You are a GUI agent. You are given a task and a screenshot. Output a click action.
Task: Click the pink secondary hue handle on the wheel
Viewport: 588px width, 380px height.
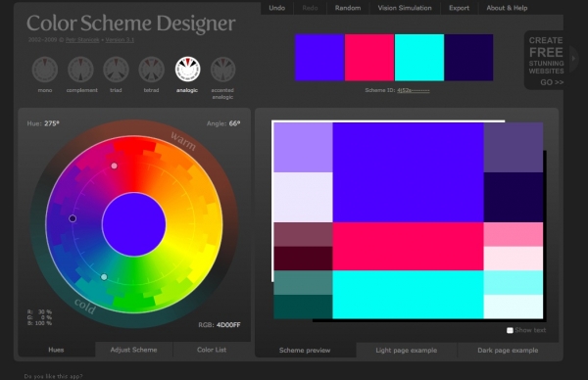114,166
